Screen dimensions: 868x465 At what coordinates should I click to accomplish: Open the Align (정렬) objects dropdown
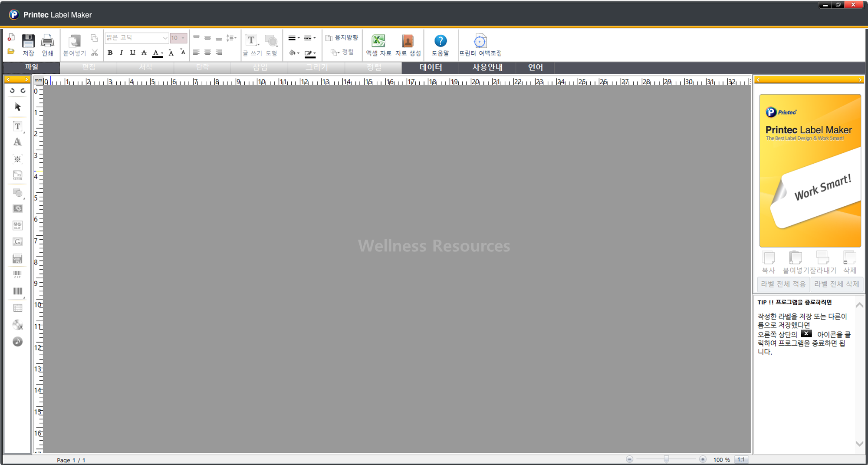tap(342, 52)
